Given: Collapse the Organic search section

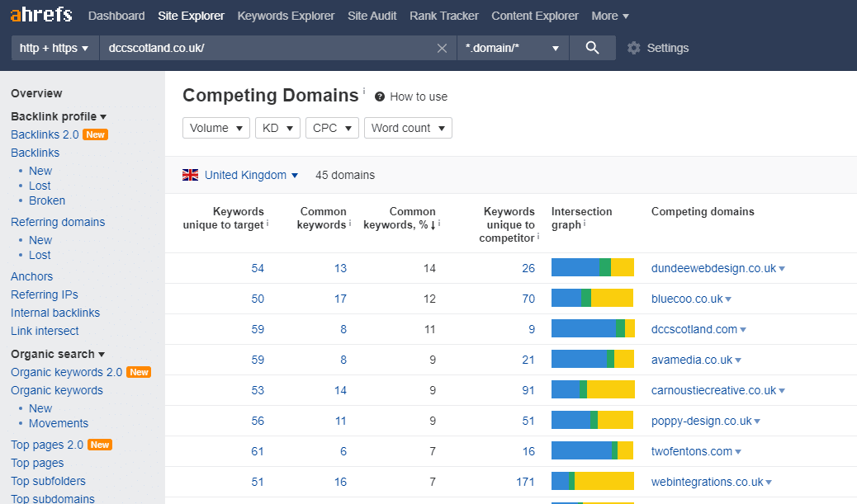Looking at the screenshot, I should pos(58,354).
